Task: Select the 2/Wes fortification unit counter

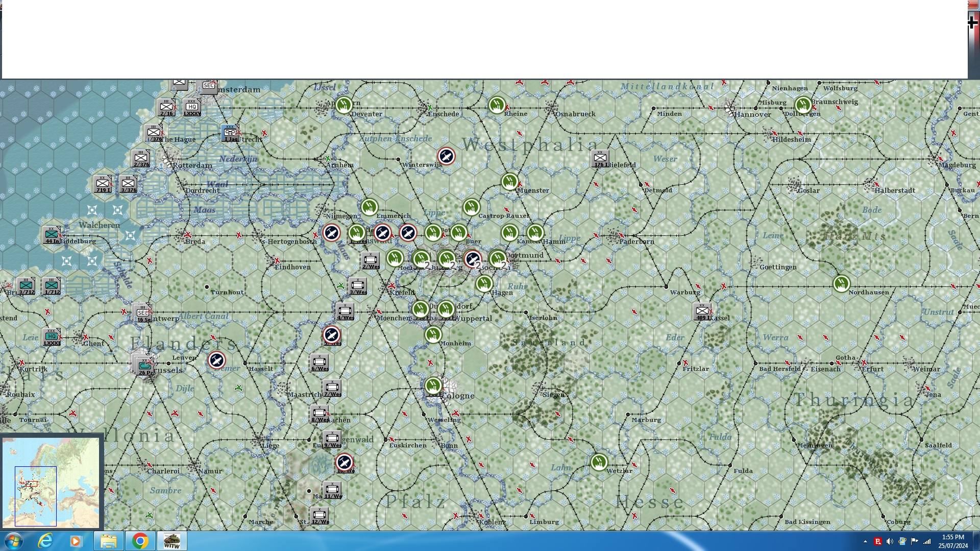Action: tap(370, 260)
